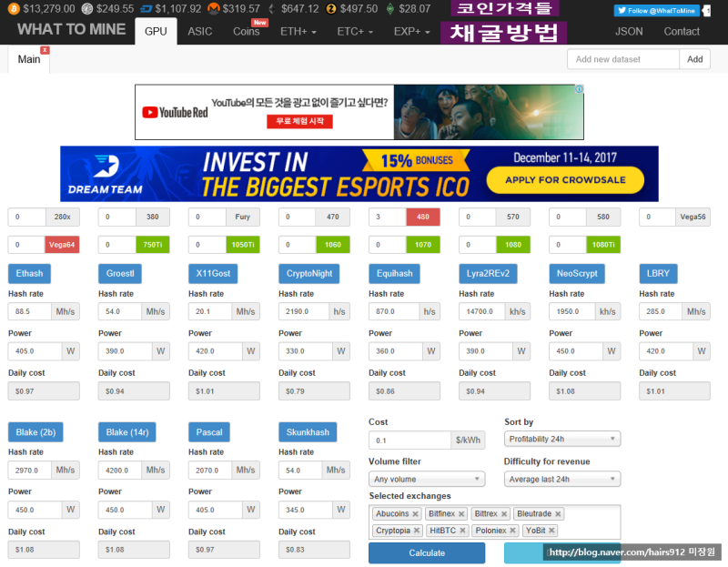Viewport: 728px width, 567px height.
Task: Click the Ethereum icon beside $647.12
Action: 271,9
